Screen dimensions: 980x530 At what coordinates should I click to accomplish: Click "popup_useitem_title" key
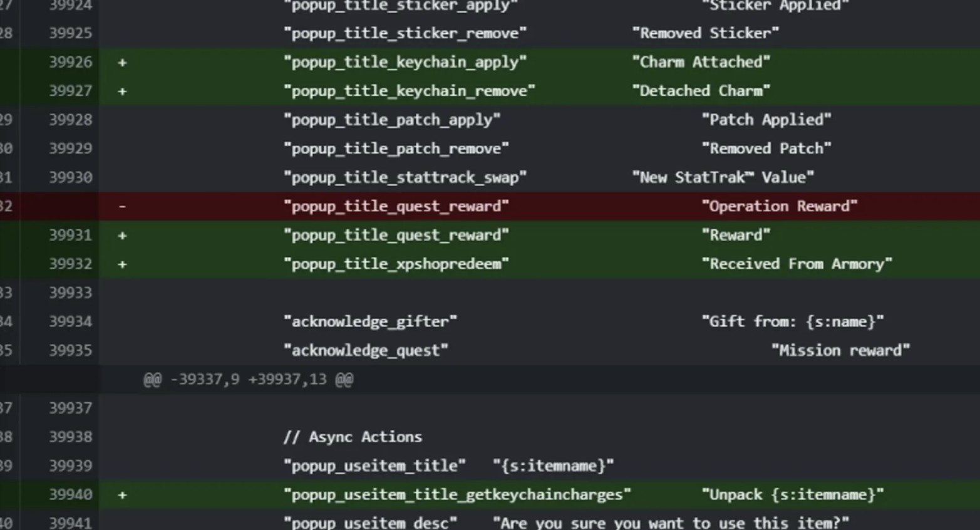374,465
